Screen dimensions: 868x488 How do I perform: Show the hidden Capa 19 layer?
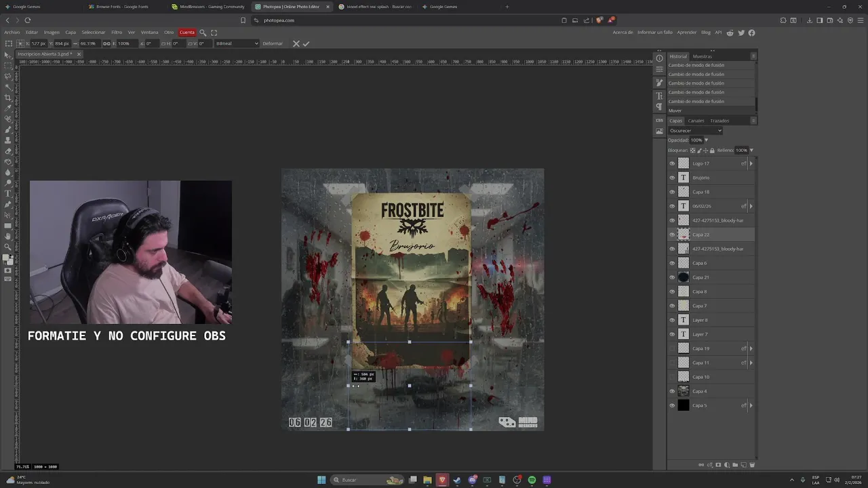pos(672,348)
